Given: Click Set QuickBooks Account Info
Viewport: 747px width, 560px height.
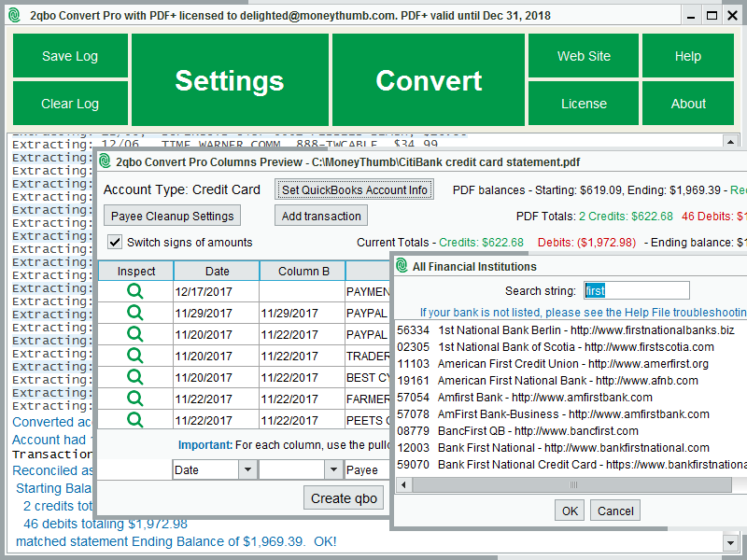Looking at the screenshot, I should pyautogui.click(x=354, y=189).
